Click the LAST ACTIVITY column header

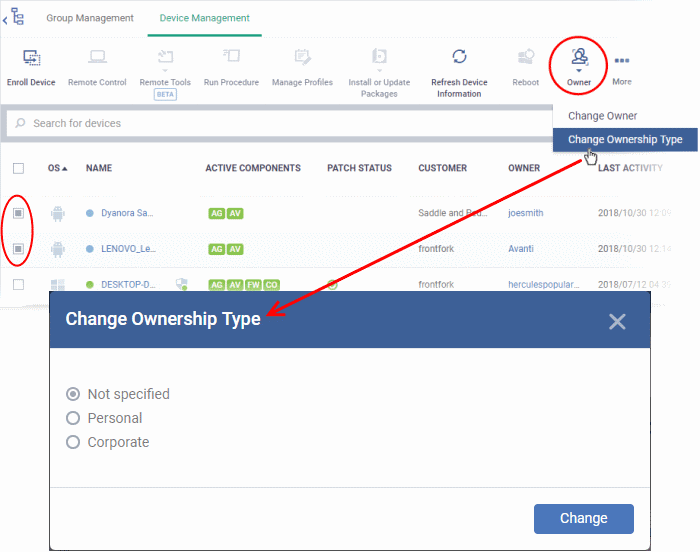point(630,168)
